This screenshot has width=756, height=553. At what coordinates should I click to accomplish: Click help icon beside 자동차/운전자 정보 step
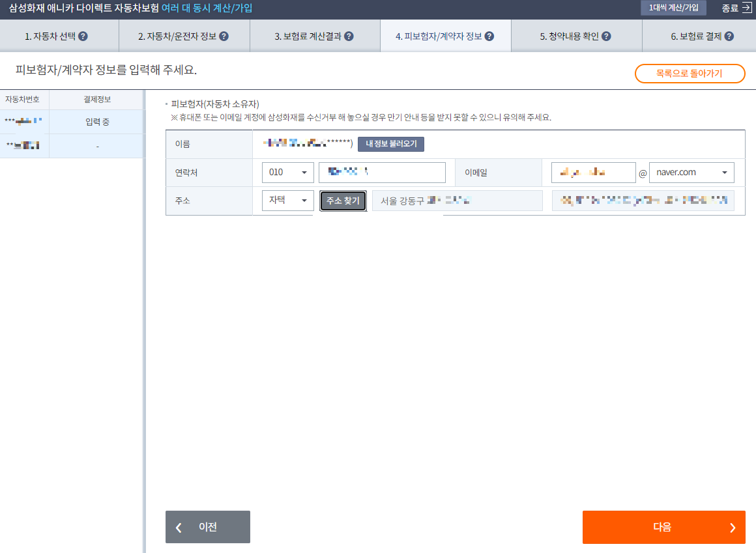tap(224, 36)
